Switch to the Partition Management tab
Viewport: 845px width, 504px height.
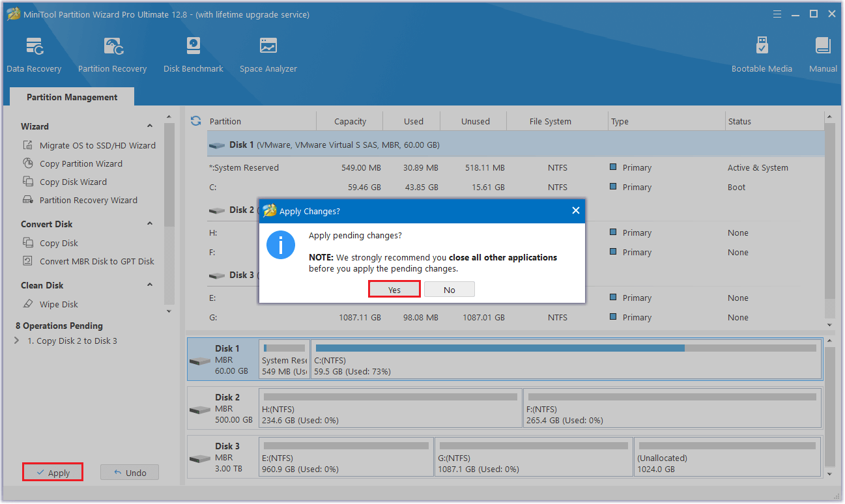coord(72,96)
